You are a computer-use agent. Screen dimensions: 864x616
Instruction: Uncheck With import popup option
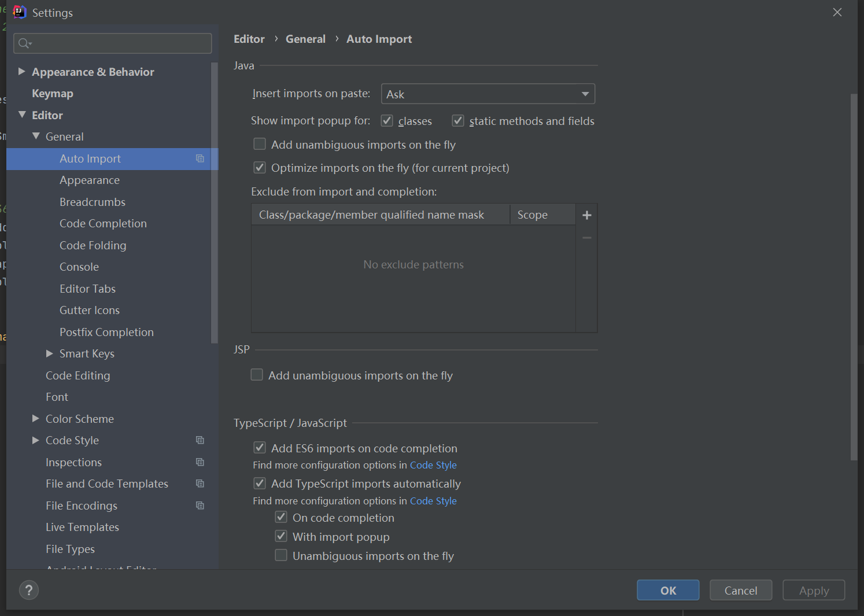281,536
